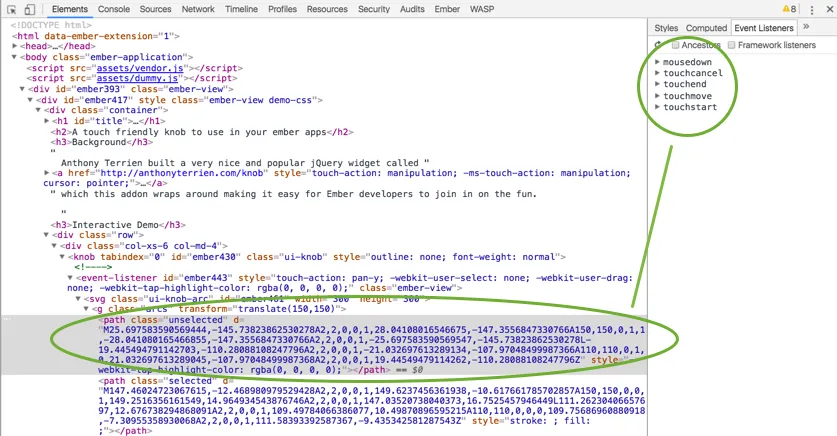The image size is (837, 436).
Task: Click the ellipsis actions for selected node
Action: point(6,320)
